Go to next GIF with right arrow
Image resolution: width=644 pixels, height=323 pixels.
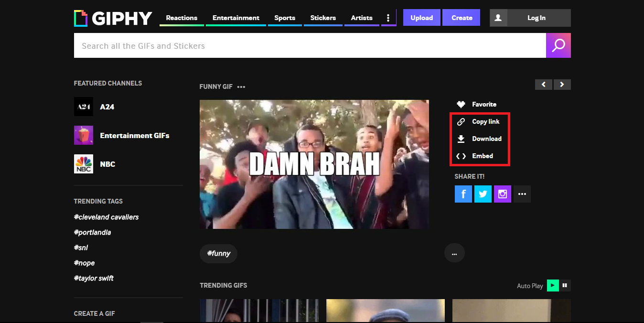click(x=562, y=84)
